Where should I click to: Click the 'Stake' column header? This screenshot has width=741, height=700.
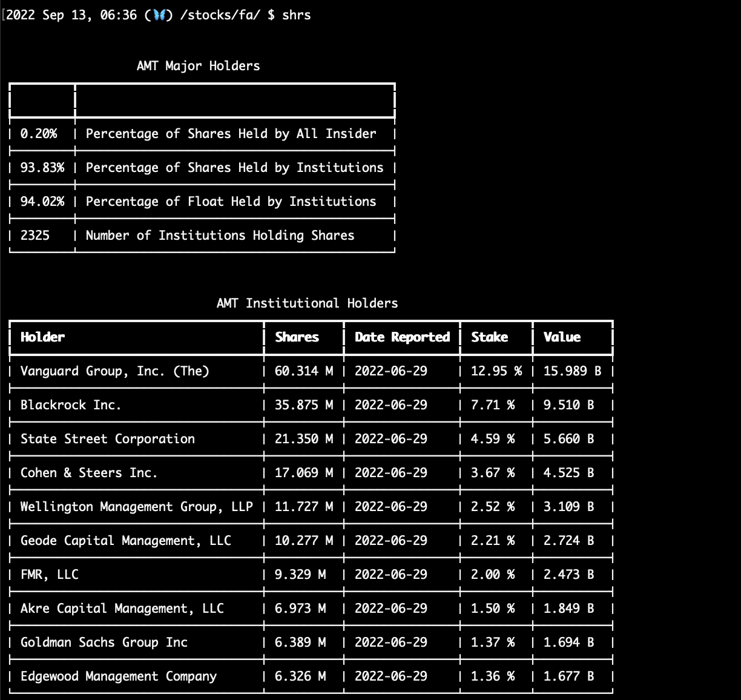(489, 337)
